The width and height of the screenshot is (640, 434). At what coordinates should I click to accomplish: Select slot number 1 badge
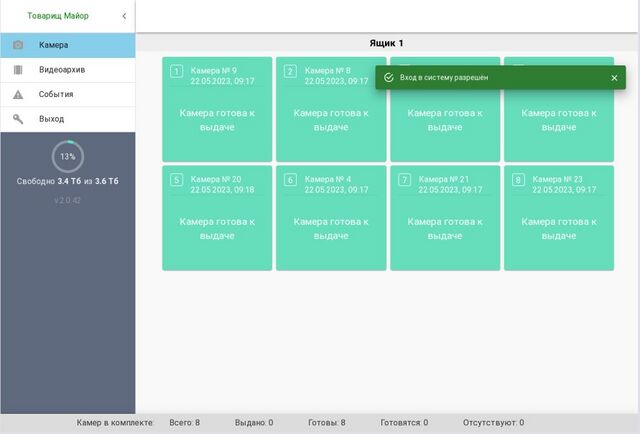tap(176, 71)
